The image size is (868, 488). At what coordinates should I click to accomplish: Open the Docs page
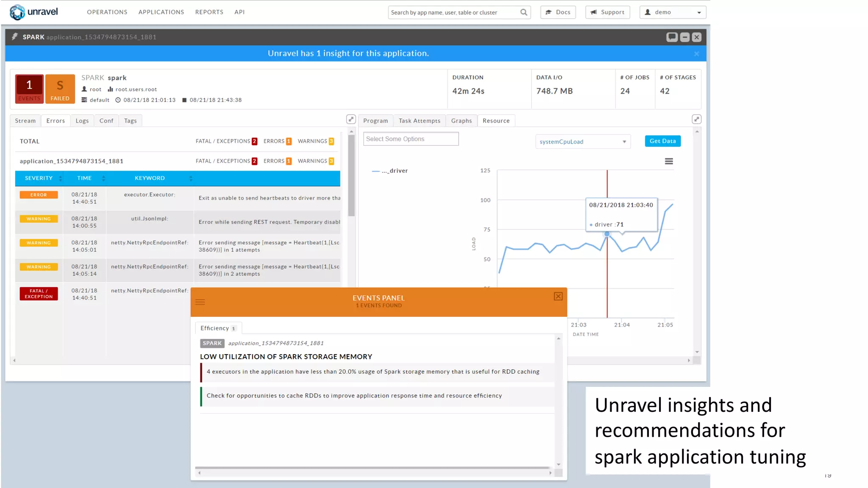pos(558,12)
